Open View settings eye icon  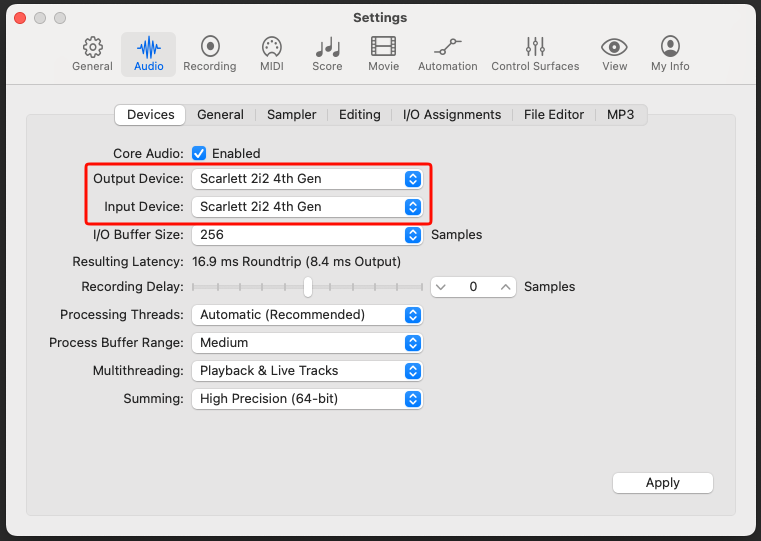point(614,47)
